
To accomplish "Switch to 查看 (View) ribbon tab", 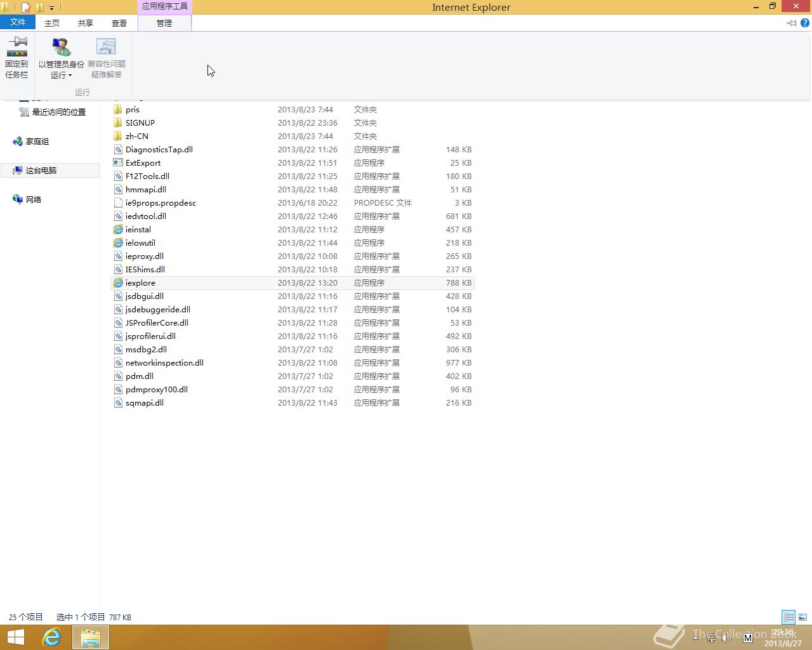I will (119, 23).
